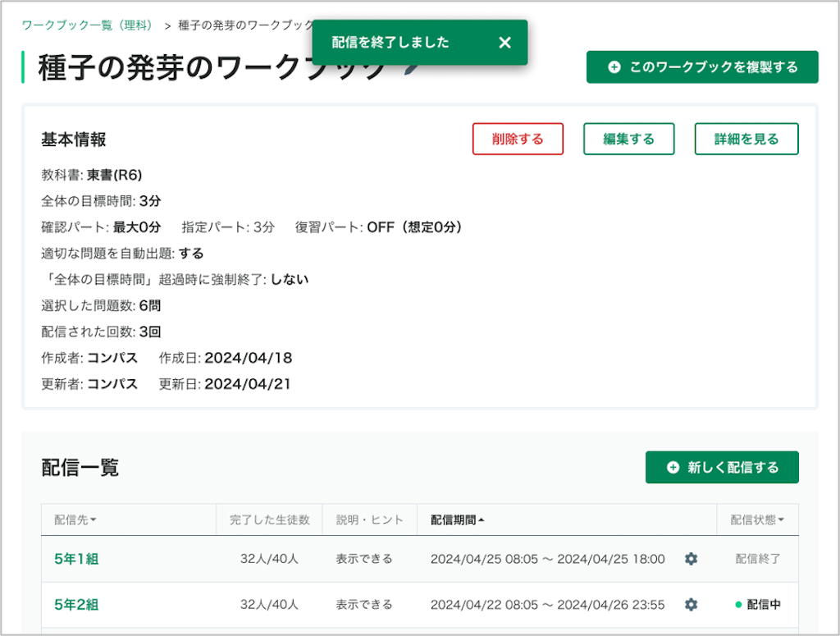Click 選択した問題数: 6問 text
This screenshot has width=840, height=636.
pos(101,305)
